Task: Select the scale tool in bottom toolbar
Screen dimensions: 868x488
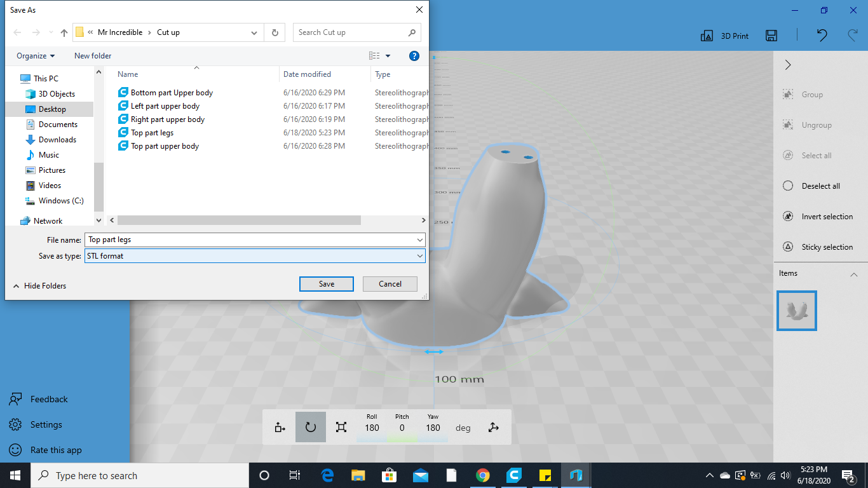Action: (341, 427)
